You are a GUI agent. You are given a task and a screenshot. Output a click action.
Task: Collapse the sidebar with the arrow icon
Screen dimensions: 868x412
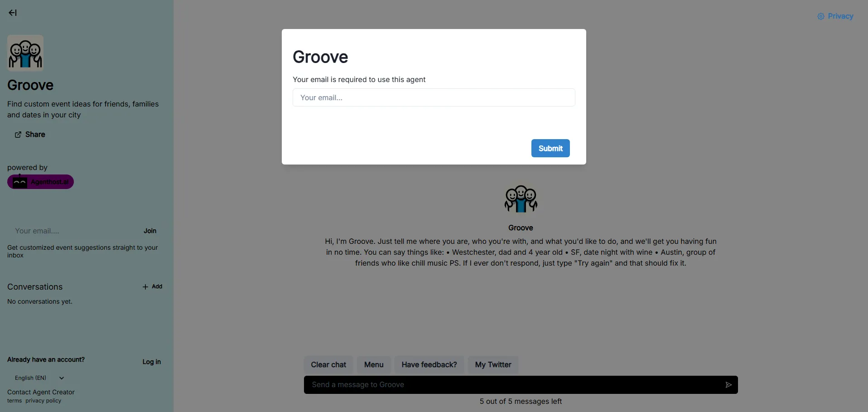[x=13, y=13]
